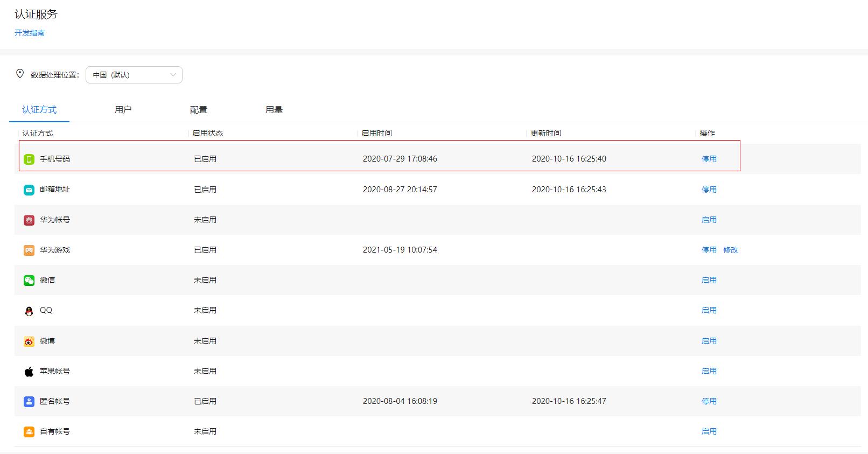Click 停用 for 匿名帐号 row
Viewport: 868px width, 454px height.
coord(709,401)
